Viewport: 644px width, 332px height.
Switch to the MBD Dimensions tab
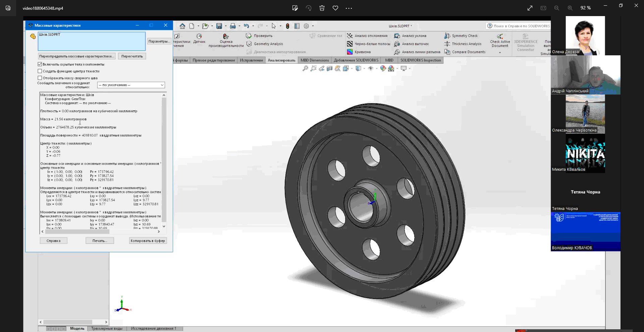click(314, 60)
